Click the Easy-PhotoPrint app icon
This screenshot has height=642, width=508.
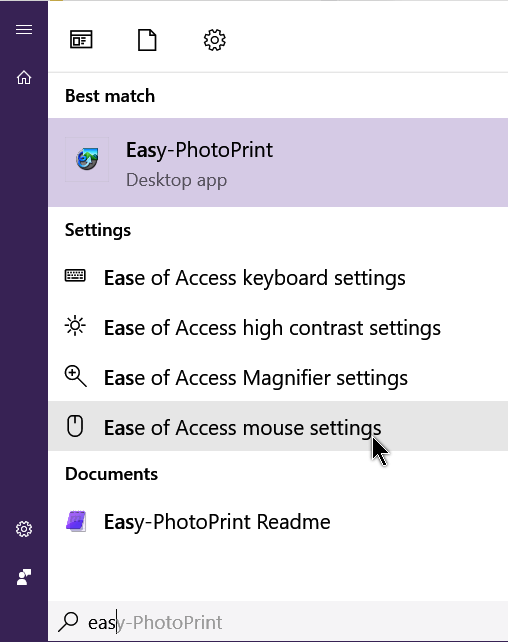point(87,159)
